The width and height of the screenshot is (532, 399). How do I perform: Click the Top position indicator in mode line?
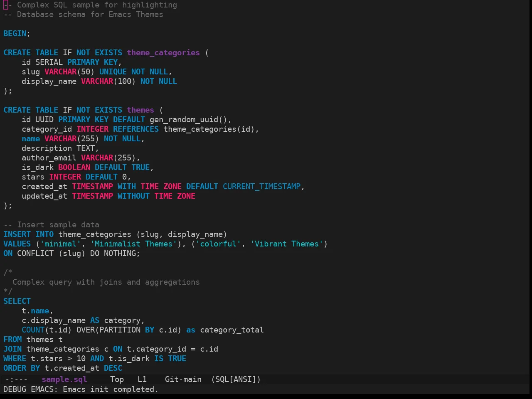point(117,379)
